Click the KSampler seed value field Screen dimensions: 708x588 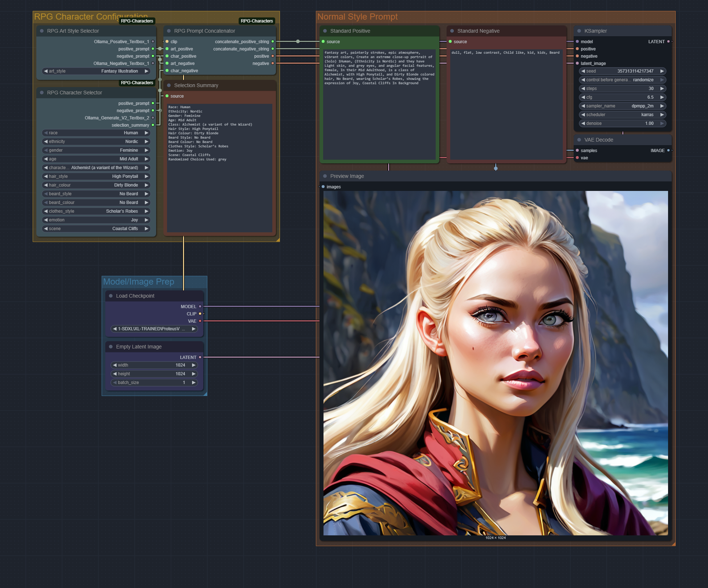pyautogui.click(x=623, y=71)
